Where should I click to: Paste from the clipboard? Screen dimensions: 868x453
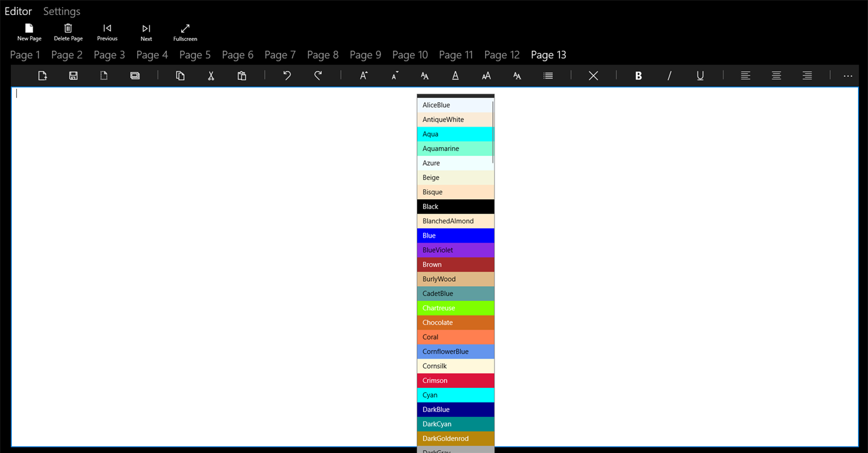[x=241, y=75]
